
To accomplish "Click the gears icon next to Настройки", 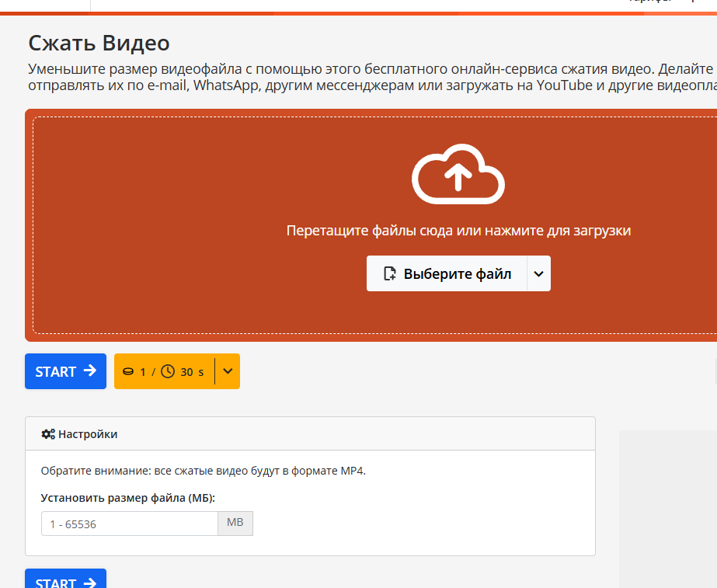I will [48, 434].
